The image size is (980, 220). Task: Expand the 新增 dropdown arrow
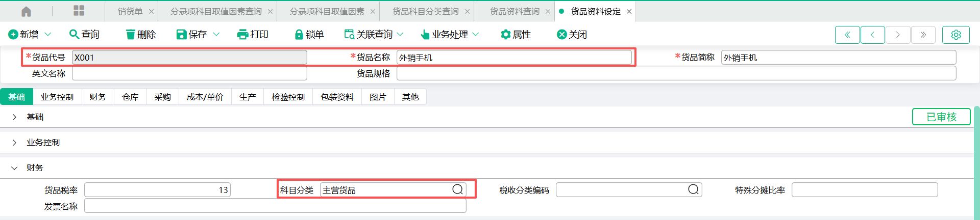click(x=48, y=34)
